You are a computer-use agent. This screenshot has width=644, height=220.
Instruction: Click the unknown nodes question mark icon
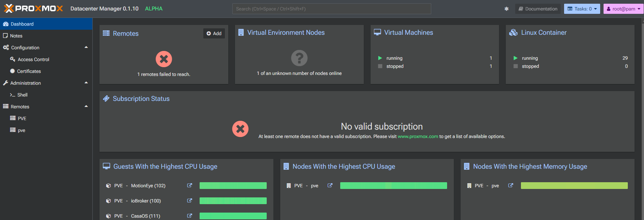[299, 58]
